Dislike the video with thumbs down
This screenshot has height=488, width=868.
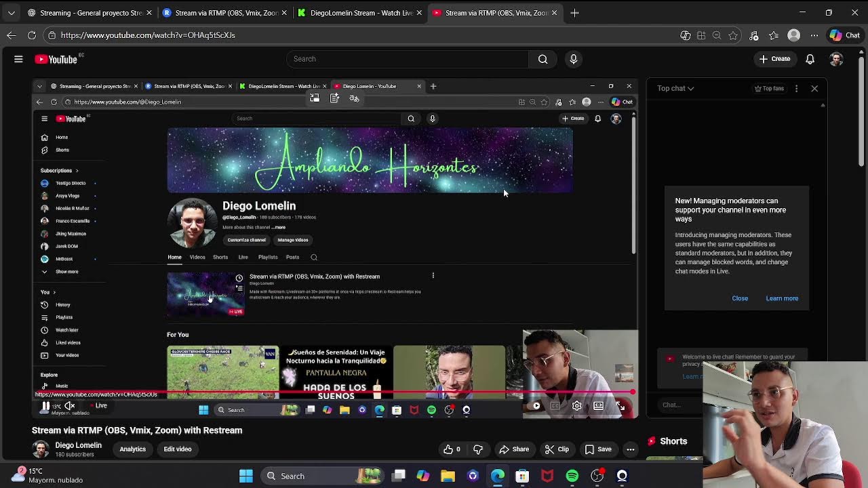(478, 449)
